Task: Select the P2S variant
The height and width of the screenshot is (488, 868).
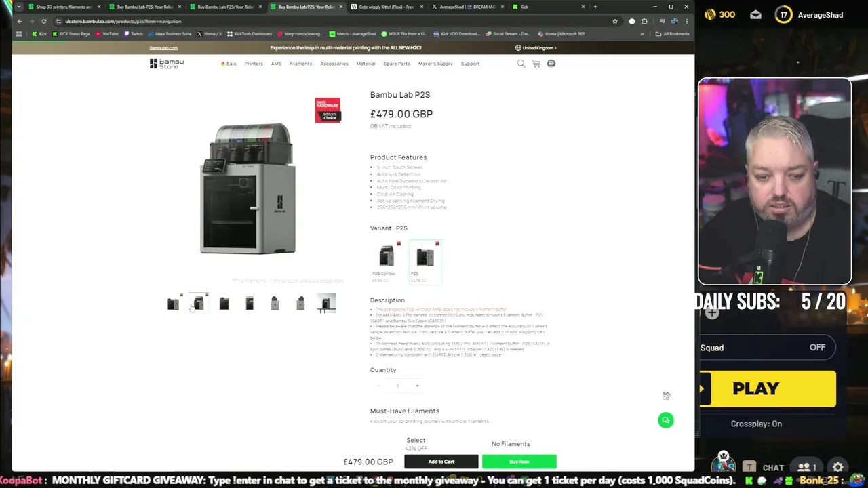Action: (x=425, y=263)
